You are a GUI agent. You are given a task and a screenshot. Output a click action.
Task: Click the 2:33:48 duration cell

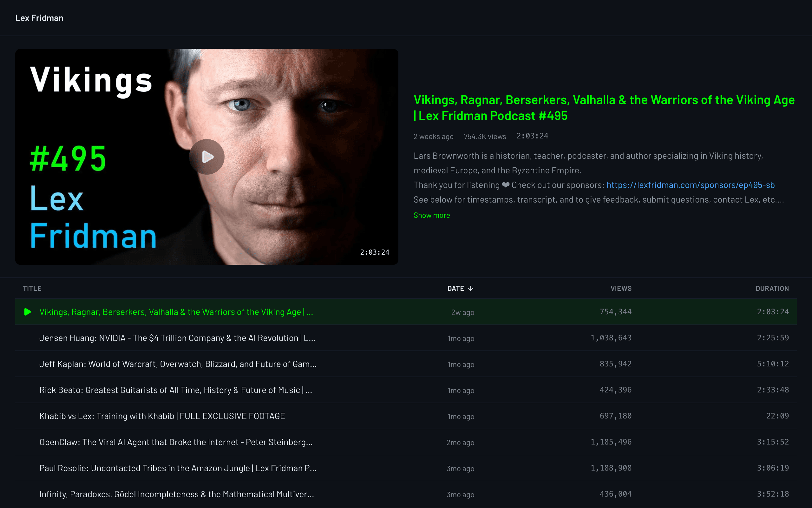(x=773, y=390)
